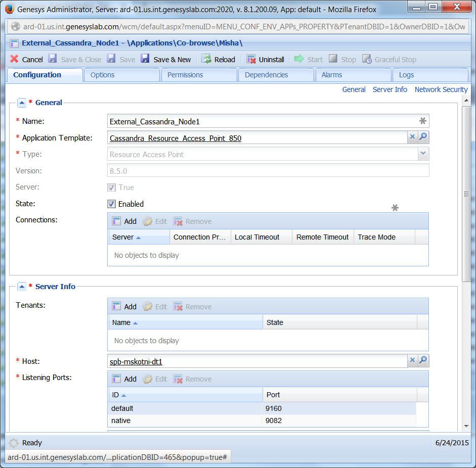Clear the Host field with X icon
The width and height of the screenshot is (476, 468).
click(412, 360)
